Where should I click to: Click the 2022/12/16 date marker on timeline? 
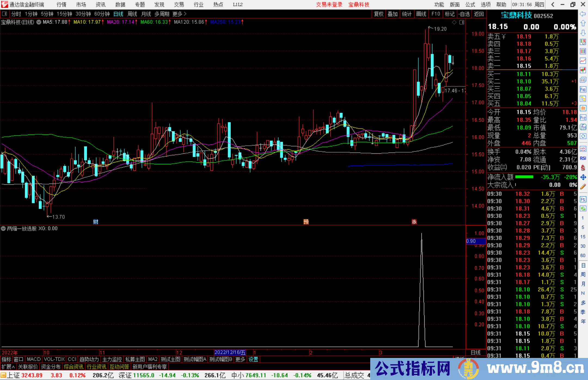click(230, 352)
